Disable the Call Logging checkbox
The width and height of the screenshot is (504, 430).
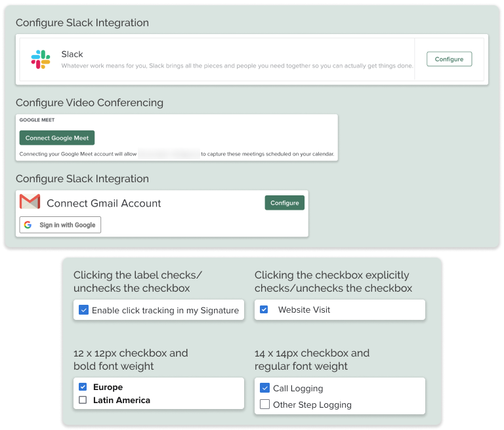(x=264, y=388)
